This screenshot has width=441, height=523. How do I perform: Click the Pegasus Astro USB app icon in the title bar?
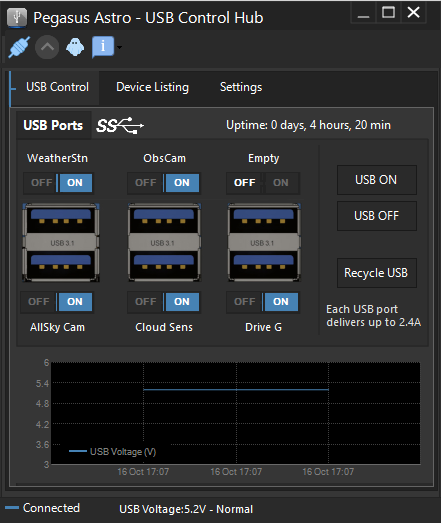click(x=17, y=17)
